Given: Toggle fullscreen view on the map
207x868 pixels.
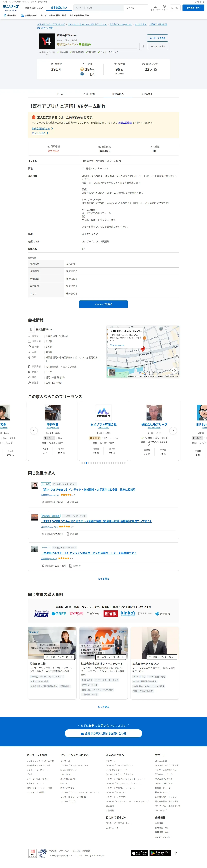Looking at the screenshot, I should [x=174, y=370].
